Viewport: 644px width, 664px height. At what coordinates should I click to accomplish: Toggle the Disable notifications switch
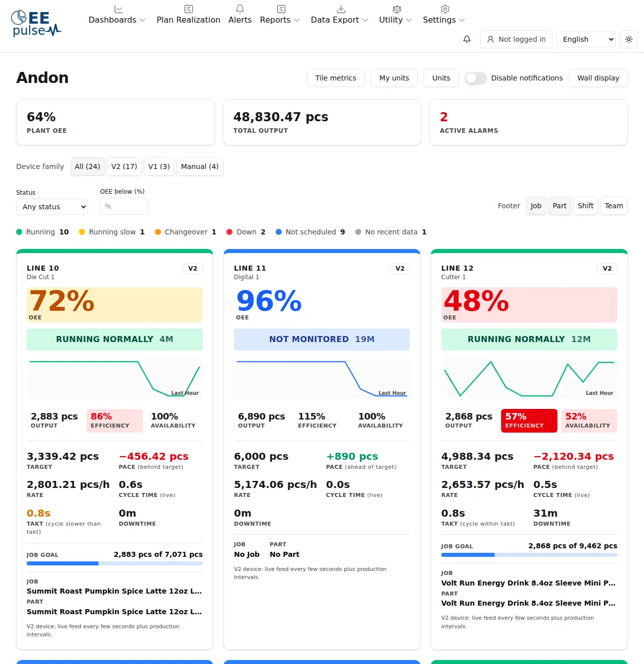[475, 78]
